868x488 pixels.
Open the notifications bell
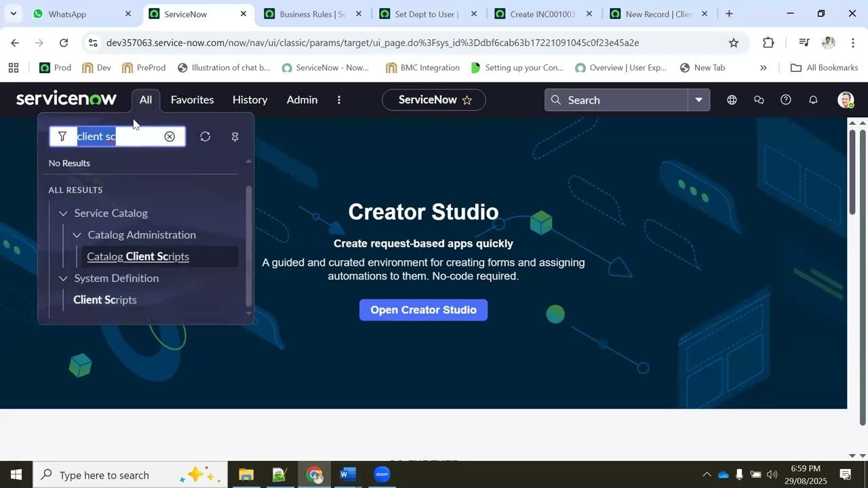coord(813,100)
